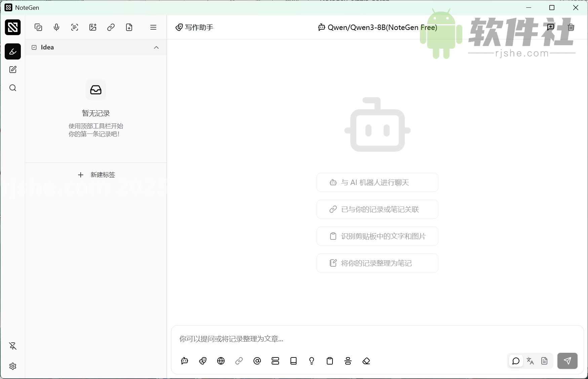Delete the conversation with the trash icon
This screenshot has height=379, width=588.
click(x=571, y=27)
